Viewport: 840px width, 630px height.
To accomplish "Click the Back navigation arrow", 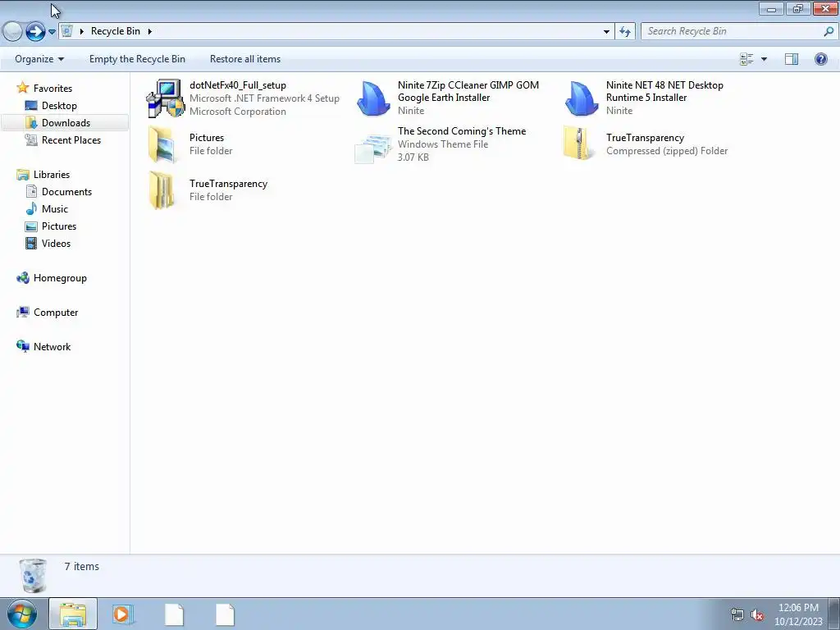I will 11,32.
